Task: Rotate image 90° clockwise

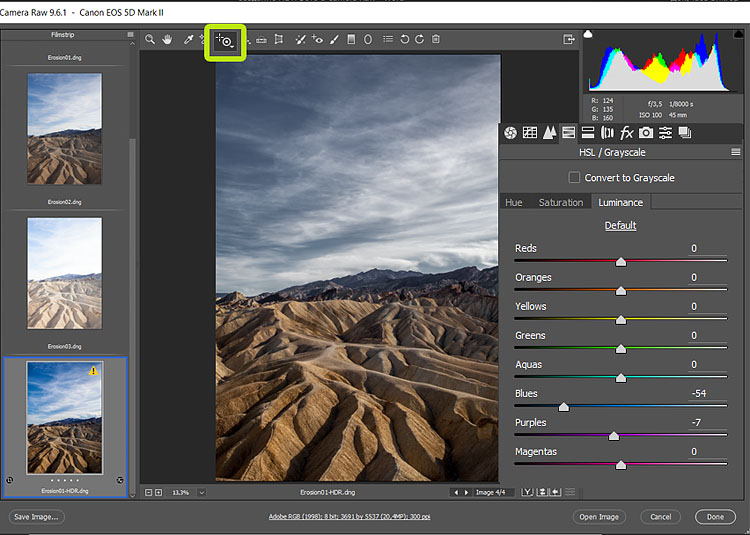Action: tap(419, 40)
